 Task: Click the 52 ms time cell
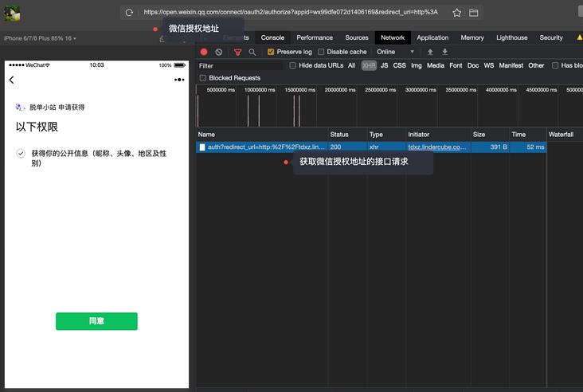click(x=528, y=147)
